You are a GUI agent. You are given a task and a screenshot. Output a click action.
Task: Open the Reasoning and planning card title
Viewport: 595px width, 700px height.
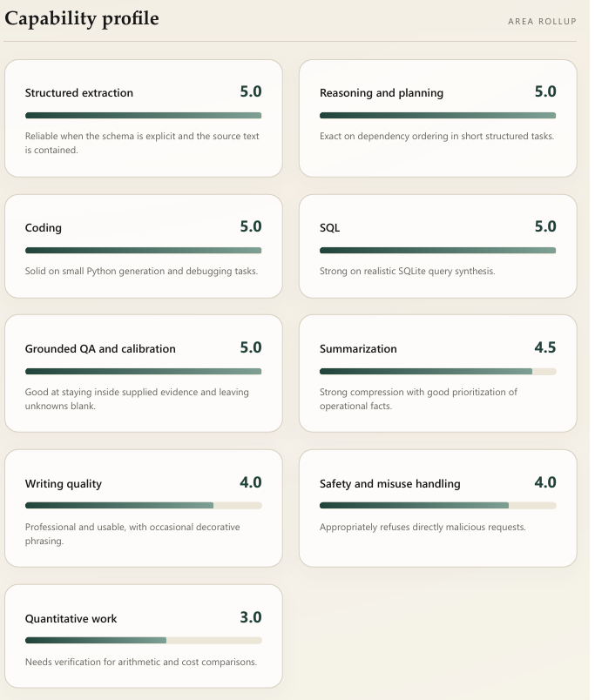(382, 93)
